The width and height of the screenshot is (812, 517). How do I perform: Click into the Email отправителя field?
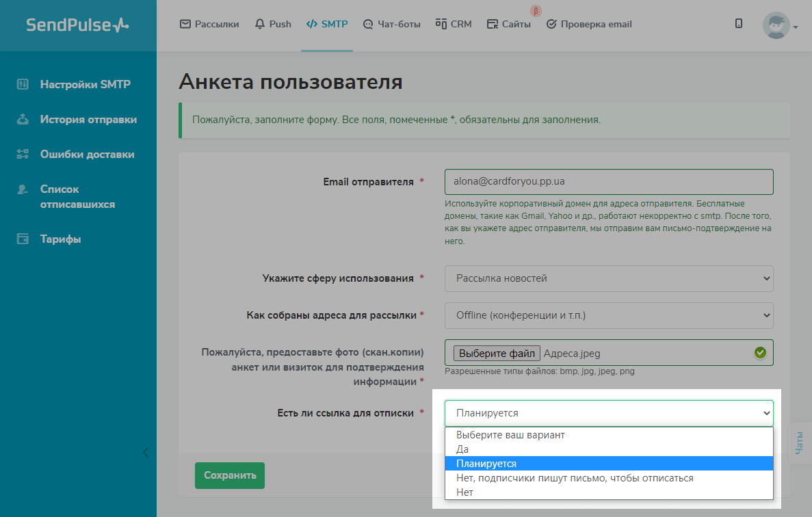pyautogui.click(x=608, y=182)
